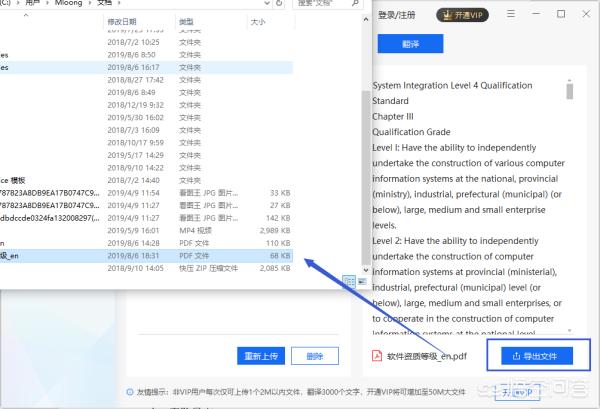Click the refresh icon in Explorer address bar
Viewport: 600px width, 409px height.
[279, 3]
